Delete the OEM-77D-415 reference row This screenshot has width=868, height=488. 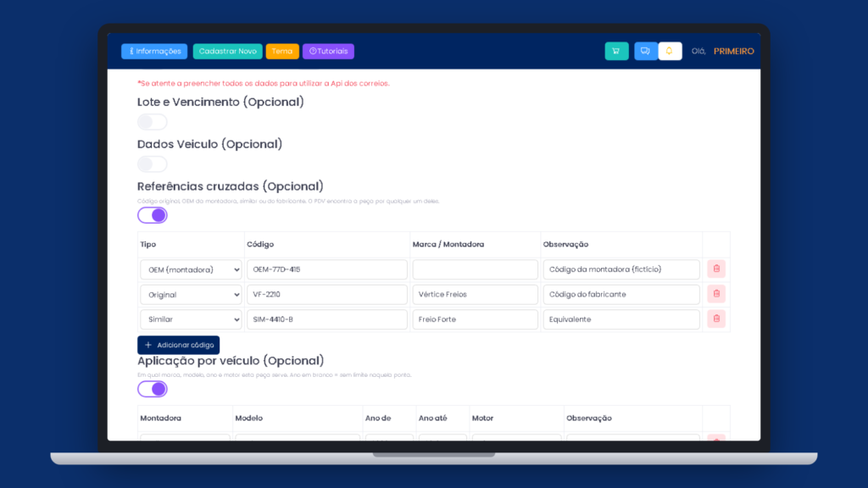coord(716,269)
